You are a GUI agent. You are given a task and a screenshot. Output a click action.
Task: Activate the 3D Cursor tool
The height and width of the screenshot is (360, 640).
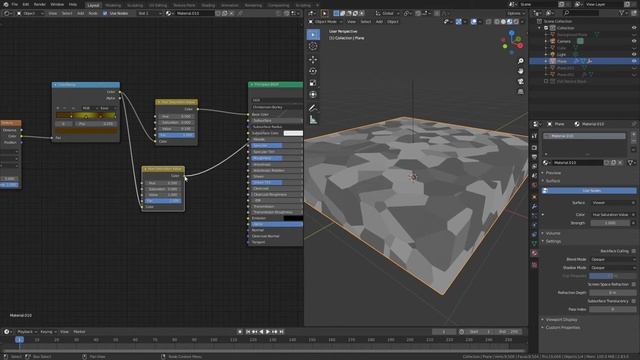click(313, 46)
